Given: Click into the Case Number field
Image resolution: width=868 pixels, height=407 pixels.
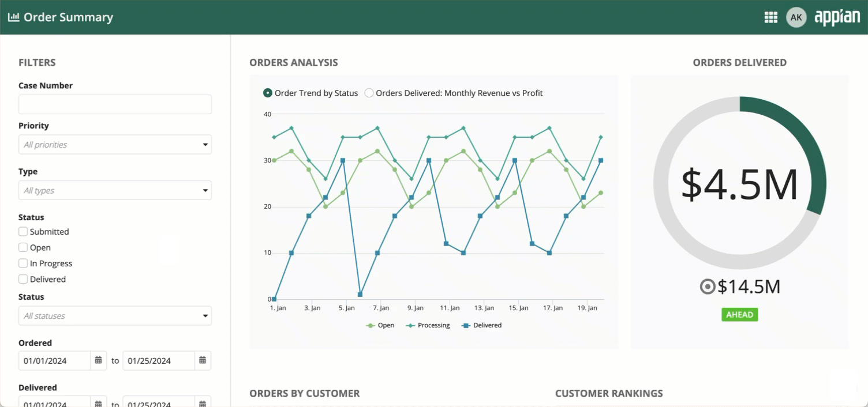Looking at the screenshot, I should (x=115, y=104).
